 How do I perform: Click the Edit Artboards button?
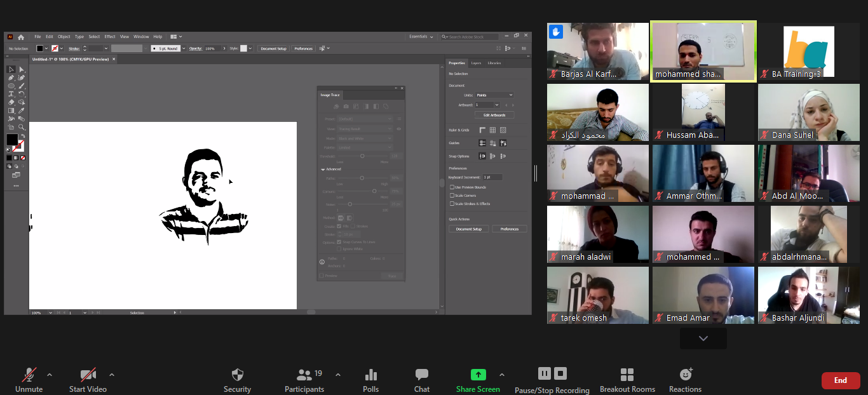coord(494,115)
